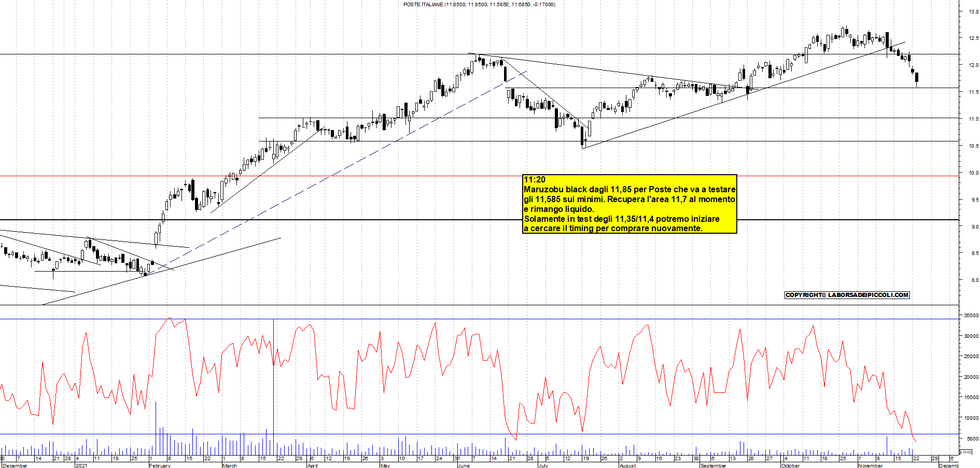Click the note line 'e rimango liquido.'
This screenshot has width=980, height=468.
[559, 209]
